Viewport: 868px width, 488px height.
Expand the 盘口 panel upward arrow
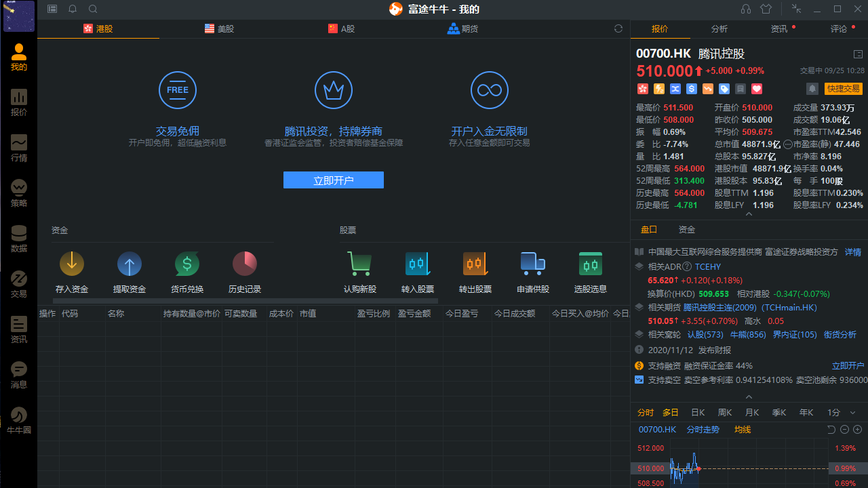(749, 396)
